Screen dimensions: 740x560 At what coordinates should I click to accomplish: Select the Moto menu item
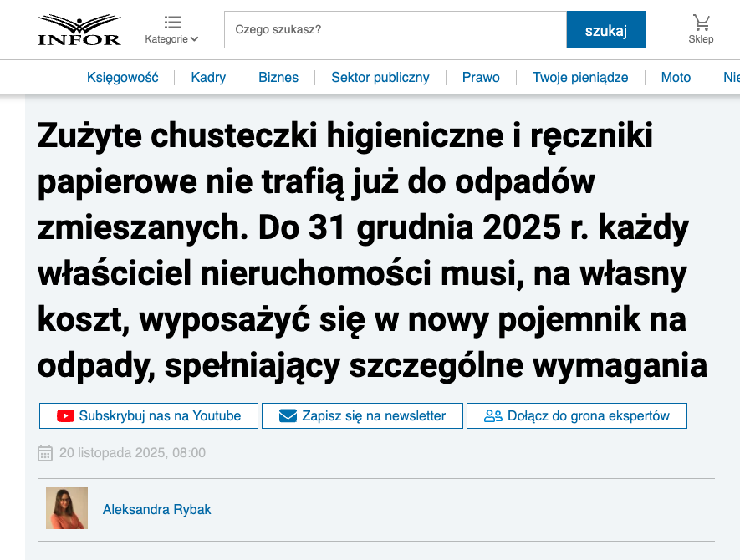tap(676, 78)
